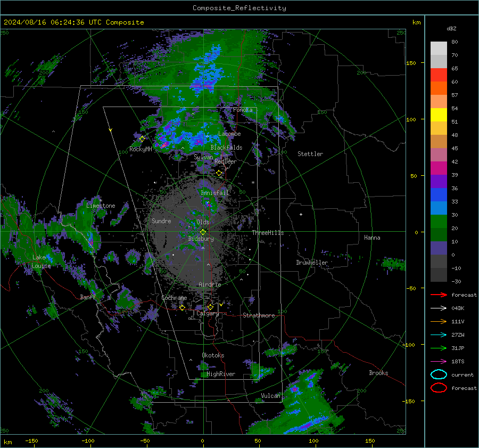Click the ThreeHills town label
The height and width of the screenshot is (448, 479).
pos(268,233)
